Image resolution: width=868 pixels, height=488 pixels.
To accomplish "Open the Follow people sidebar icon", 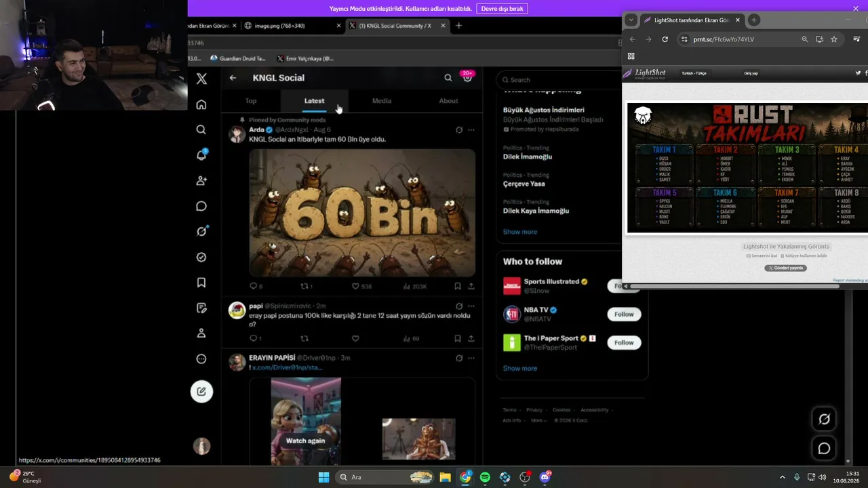I will pyautogui.click(x=201, y=181).
